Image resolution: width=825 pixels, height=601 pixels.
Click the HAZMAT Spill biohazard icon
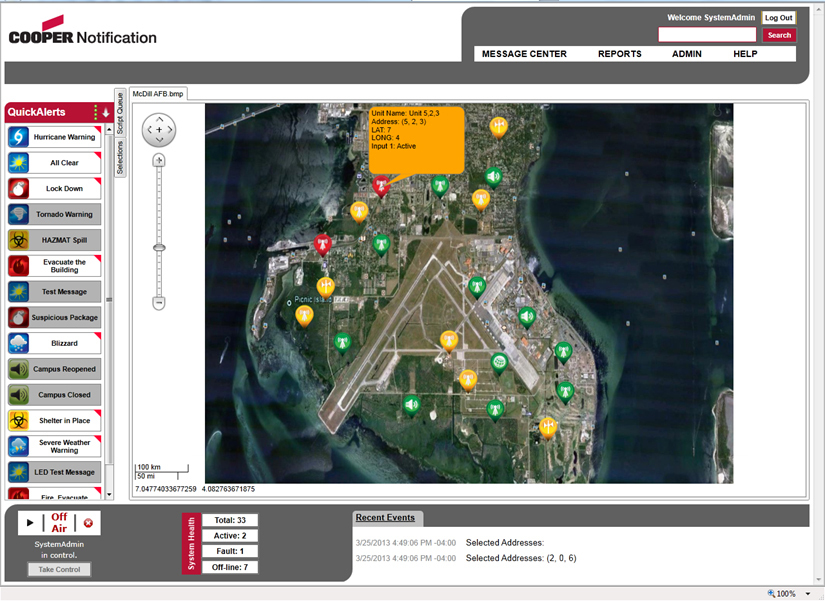pos(18,240)
